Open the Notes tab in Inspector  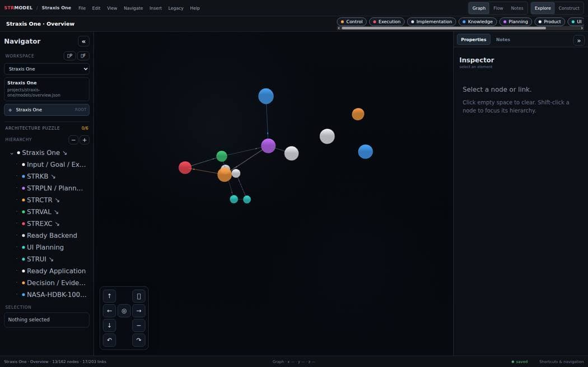[x=503, y=39]
